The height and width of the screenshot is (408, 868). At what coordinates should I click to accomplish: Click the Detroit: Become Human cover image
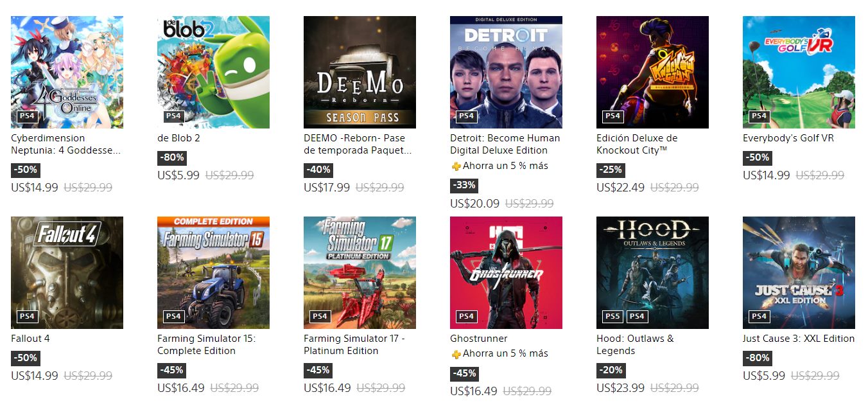click(506, 72)
